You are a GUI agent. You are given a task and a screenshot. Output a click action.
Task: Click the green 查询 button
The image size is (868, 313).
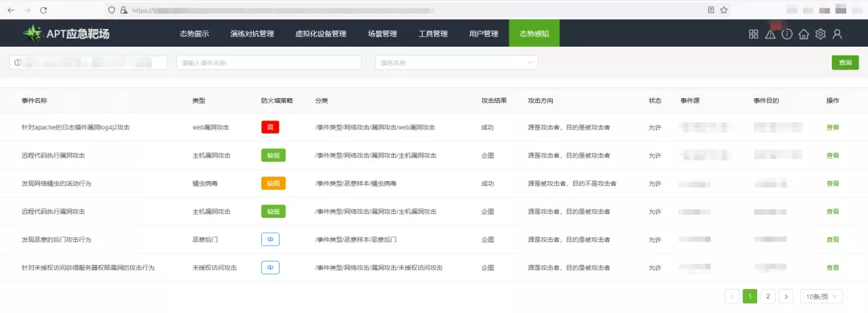click(x=845, y=63)
